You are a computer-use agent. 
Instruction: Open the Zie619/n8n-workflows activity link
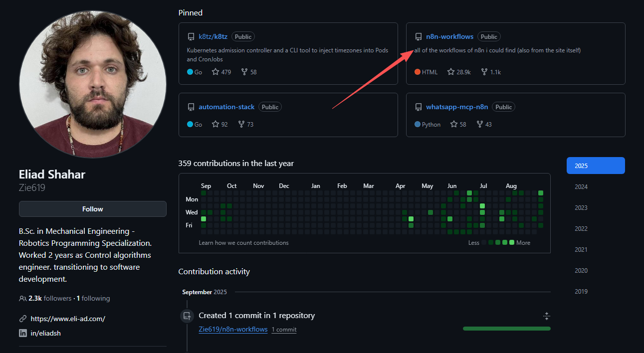tap(233, 329)
